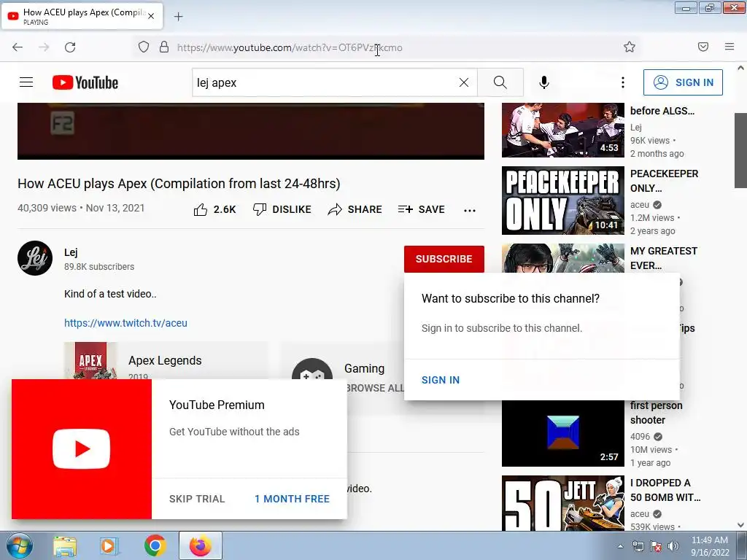
Task: Go back with the browser back arrow
Action: (18, 47)
